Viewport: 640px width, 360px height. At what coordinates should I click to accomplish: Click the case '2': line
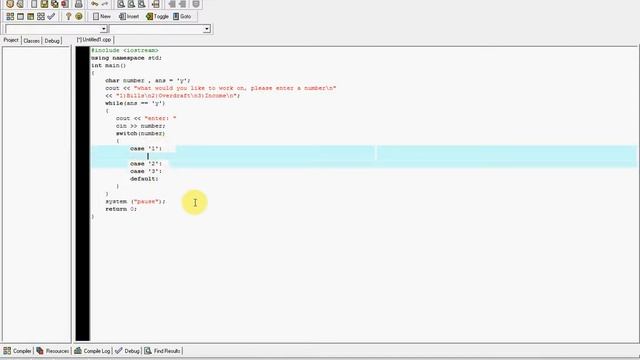pyautogui.click(x=146, y=164)
